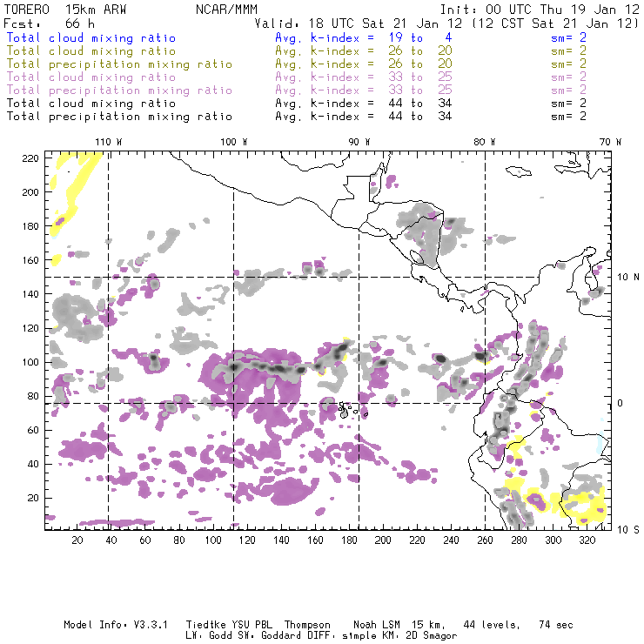Click the olive 'sm= 2' on the precipitation row

pos(568,64)
